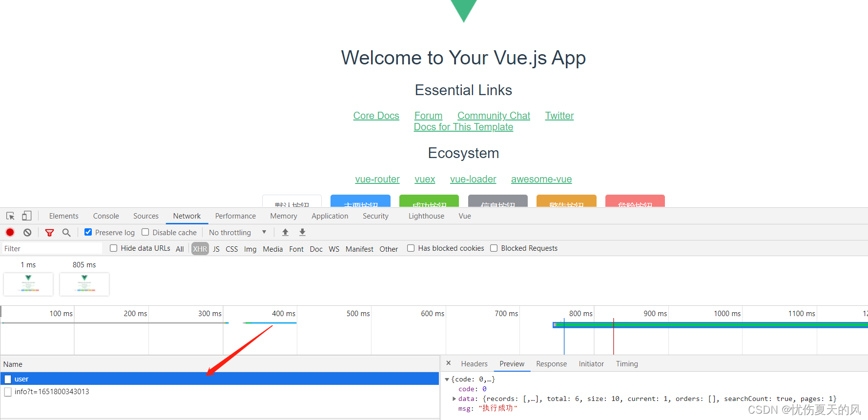Select the Network tab
Image resolution: width=868 pixels, height=420 pixels.
coord(187,216)
